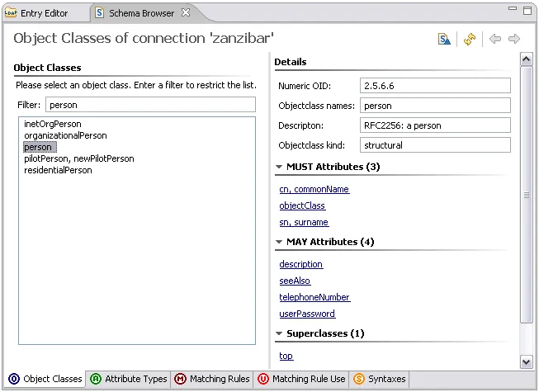
Task: Click the Filter input field
Action: 150,105
